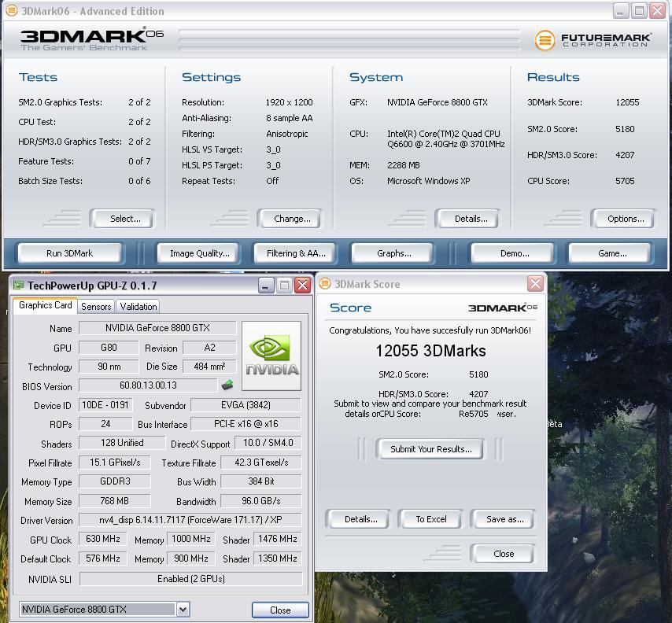Click the GPU-Z Name field value
Image resolution: width=672 pixels, height=623 pixels.
point(157,328)
